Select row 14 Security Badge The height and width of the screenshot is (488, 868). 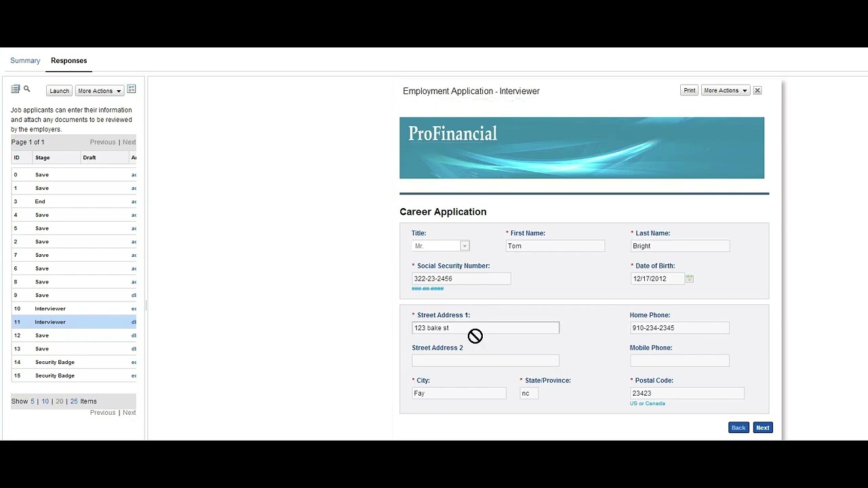[x=74, y=362]
